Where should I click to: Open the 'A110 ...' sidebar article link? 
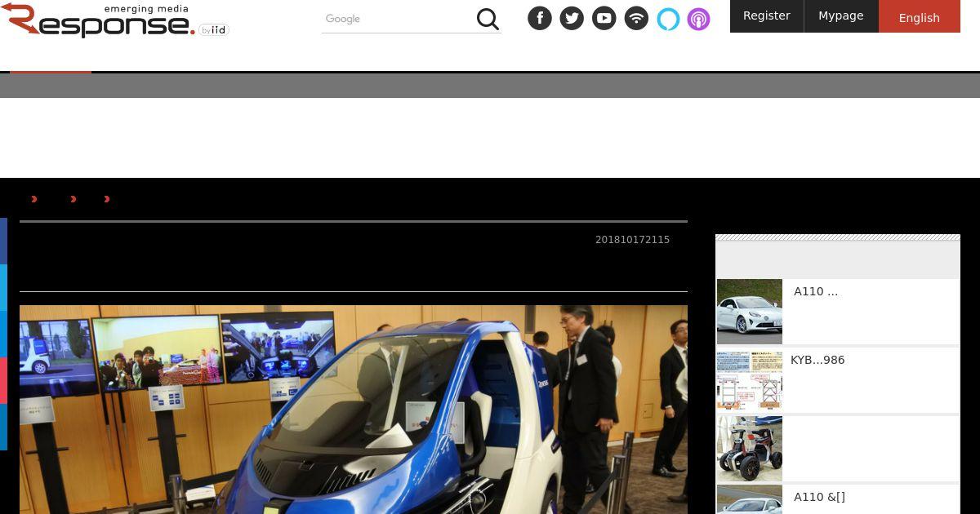pos(816,291)
